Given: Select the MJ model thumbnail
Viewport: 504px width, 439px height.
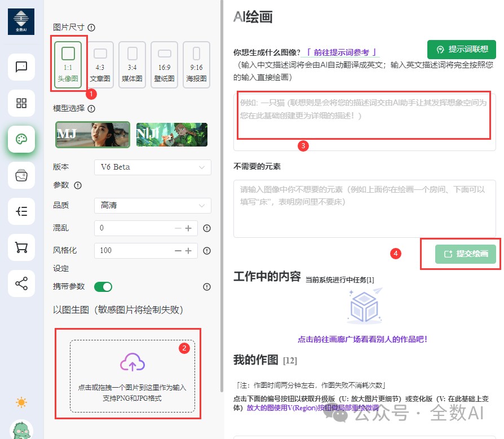Looking at the screenshot, I should click(x=92, y=135).
